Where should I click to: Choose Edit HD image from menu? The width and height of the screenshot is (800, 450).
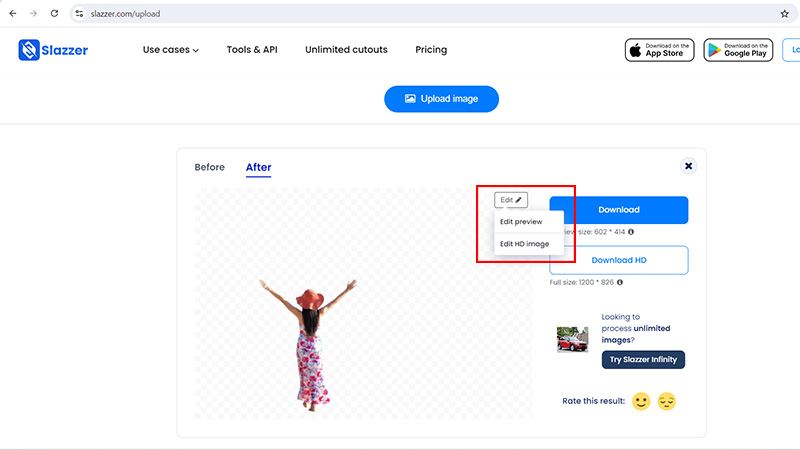(x=529, y=244)
